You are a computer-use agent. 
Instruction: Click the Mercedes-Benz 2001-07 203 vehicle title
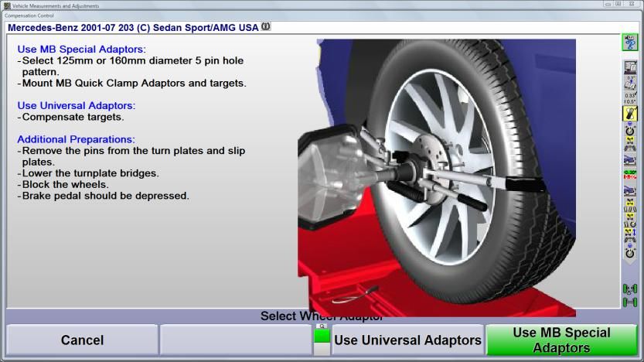pyautogui.click(x=133, y=28)
